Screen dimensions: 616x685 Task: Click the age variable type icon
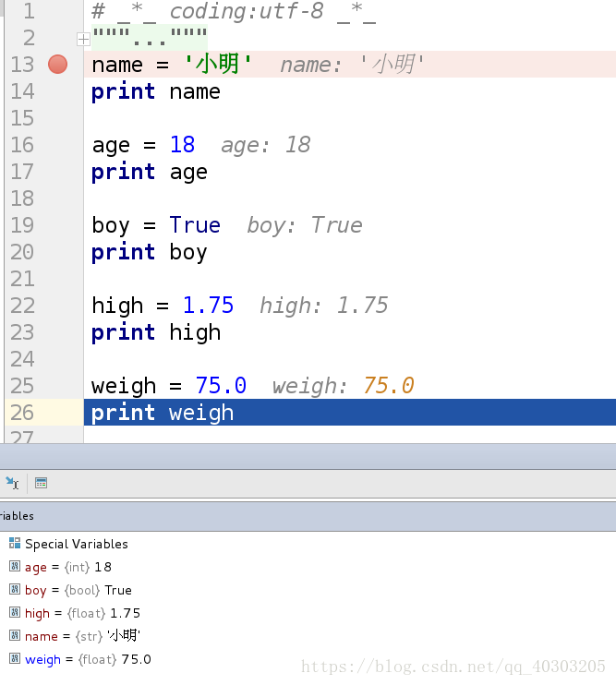click(x=15, y=567)
